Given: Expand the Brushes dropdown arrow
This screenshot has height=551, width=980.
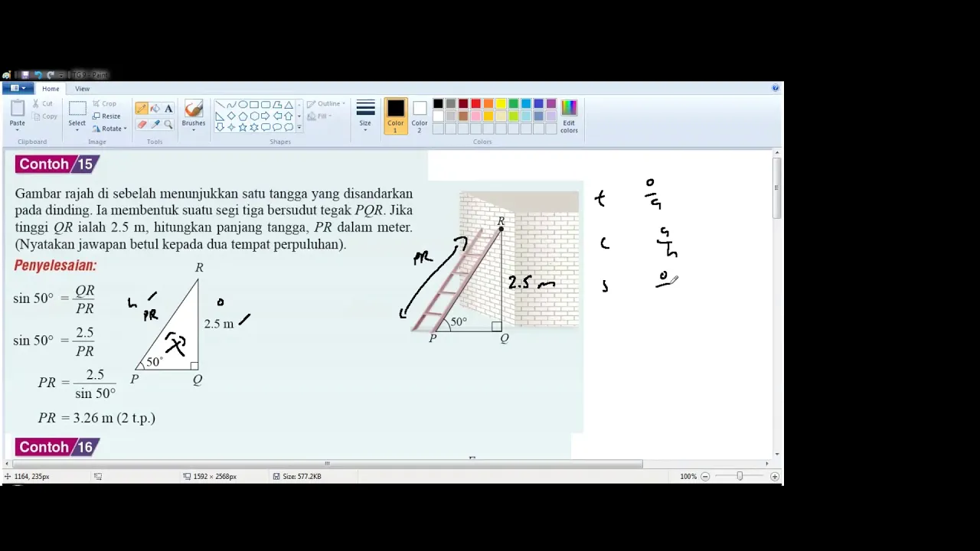Looking at the screenshot, I should pyautogui.click(x=194, y=129).
